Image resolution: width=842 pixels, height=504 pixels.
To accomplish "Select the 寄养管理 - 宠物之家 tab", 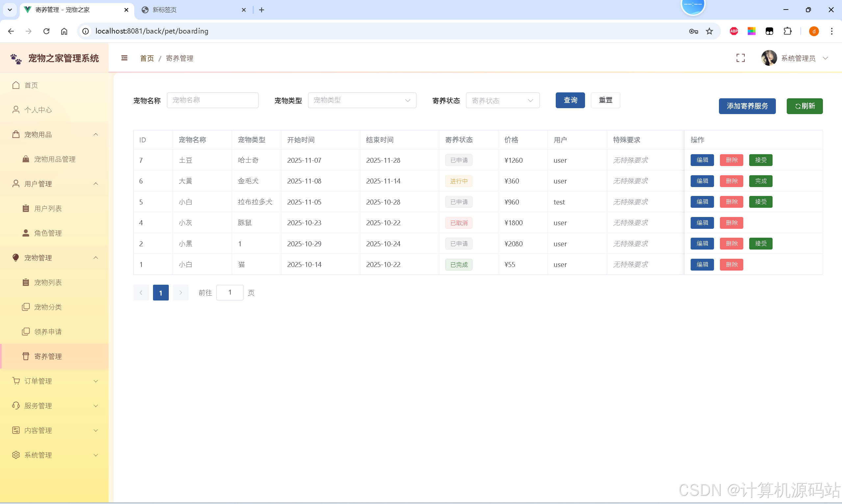I will (x=76, y=10).
